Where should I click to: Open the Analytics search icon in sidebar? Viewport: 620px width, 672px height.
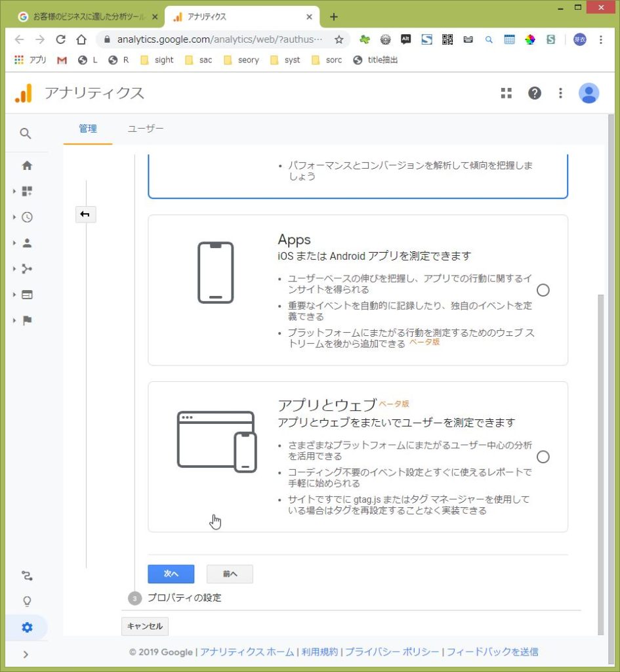(26, 133)
